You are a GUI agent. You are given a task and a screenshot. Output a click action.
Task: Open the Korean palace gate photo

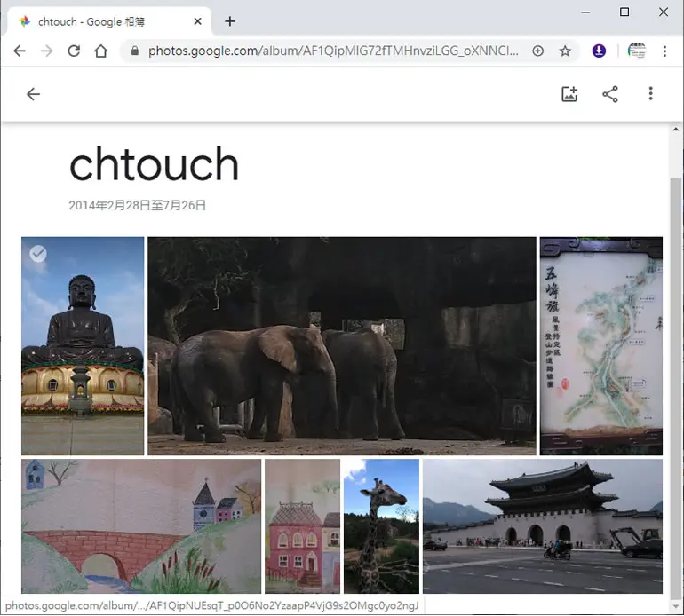[x=542, y=526]
